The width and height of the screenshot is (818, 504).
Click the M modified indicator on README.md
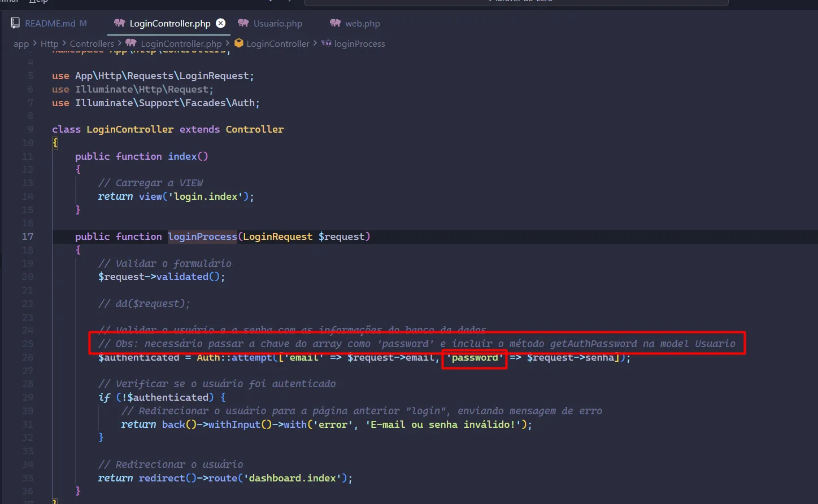(x=83, y=23)
